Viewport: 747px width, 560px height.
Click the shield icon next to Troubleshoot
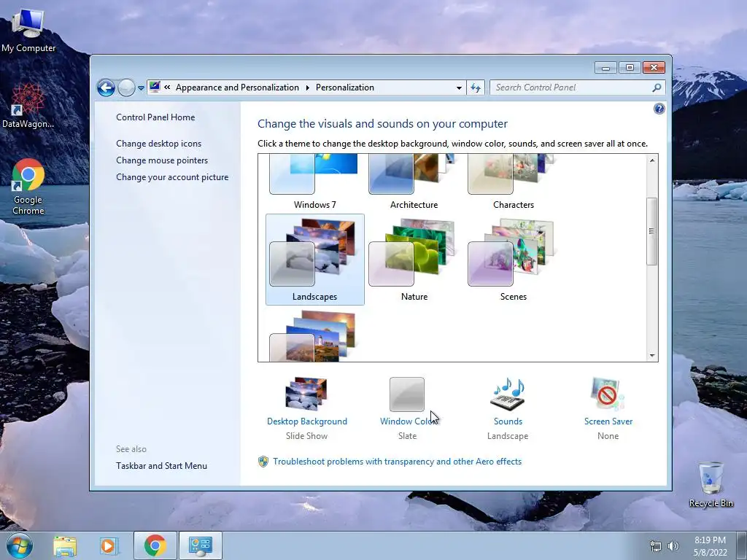point(263,462)
